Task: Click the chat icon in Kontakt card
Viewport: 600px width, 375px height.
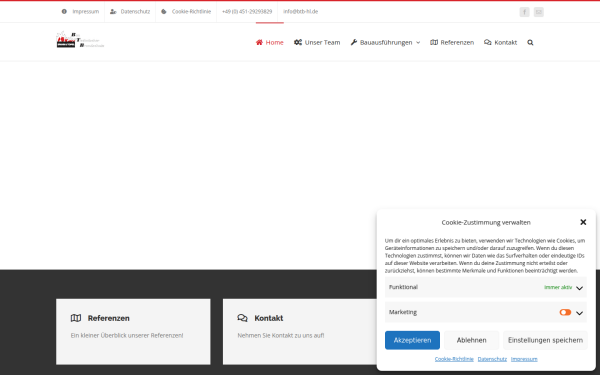Action: (x=242, y=318)
